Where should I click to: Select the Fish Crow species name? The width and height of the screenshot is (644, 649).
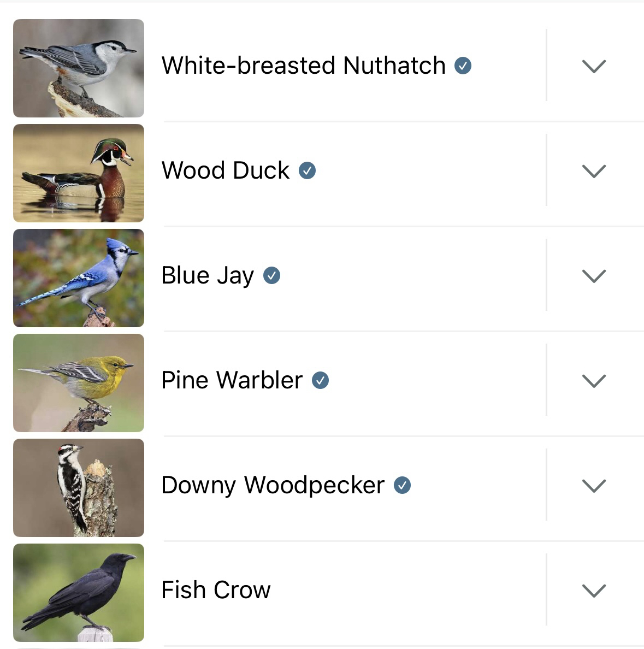216,590
